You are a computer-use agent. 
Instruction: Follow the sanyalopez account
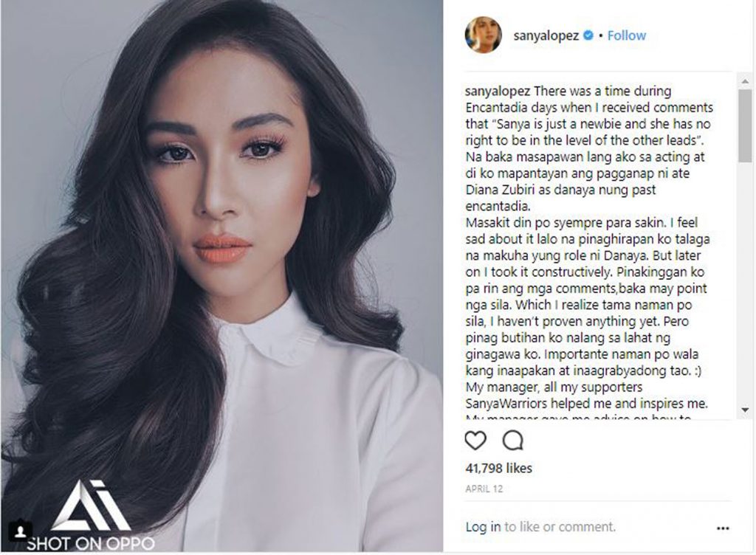(626, 35)
